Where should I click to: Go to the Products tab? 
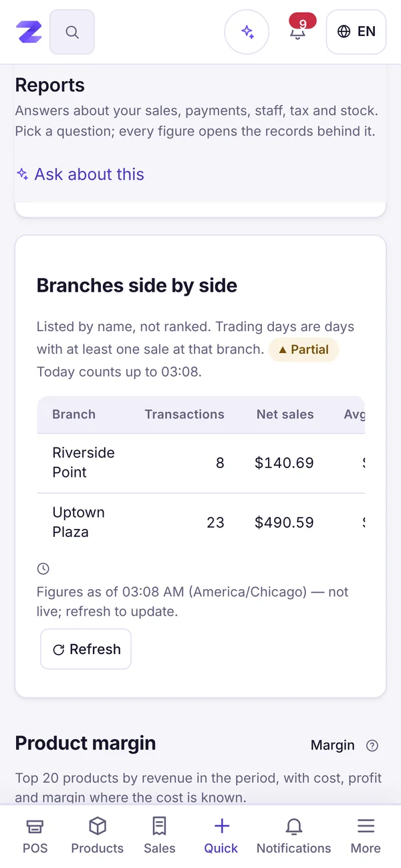[98, 836]
